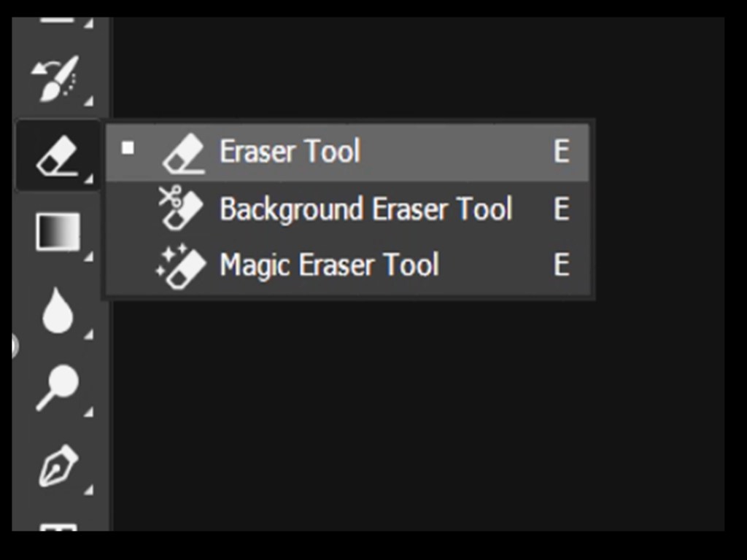The width and height of the screenshot is (747, 560).
Task: Choose the Background Eraser Tool label
Action: 365,209
